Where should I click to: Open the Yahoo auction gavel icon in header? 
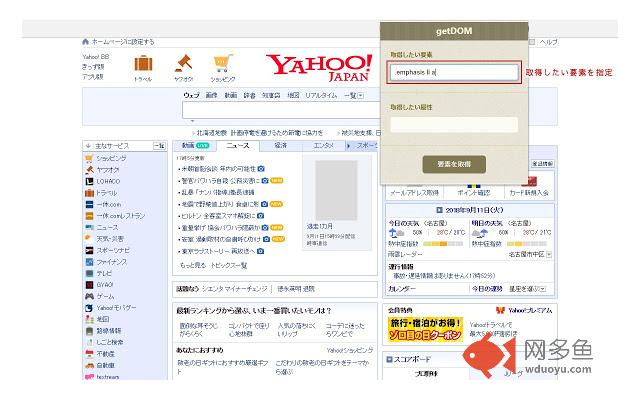tap(183, 63)
